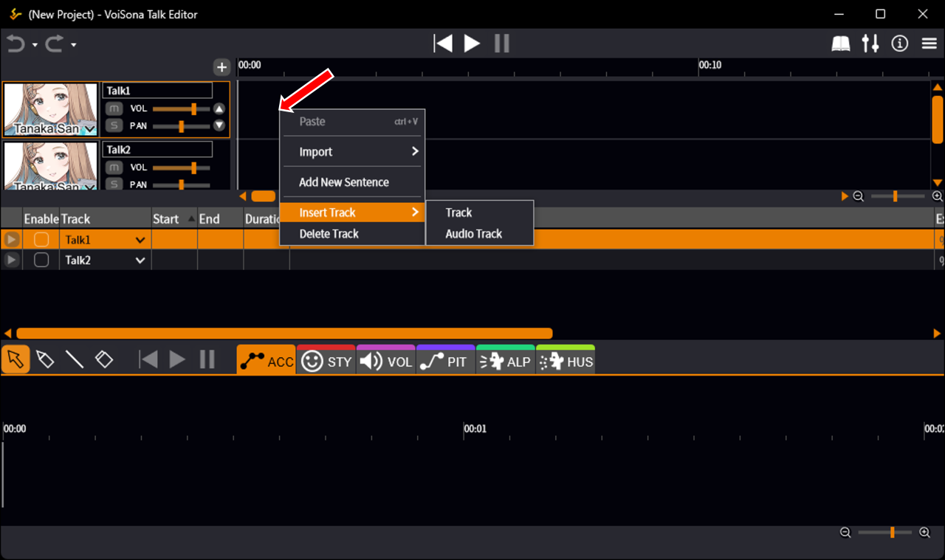Sort the sentence list by Enable column
The image size is (945, 560).
click(41, 219)
